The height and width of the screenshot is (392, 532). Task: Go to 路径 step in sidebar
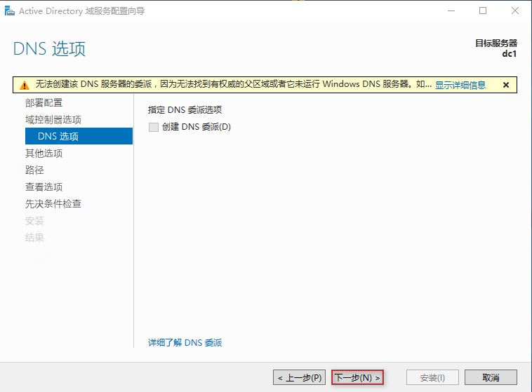pyautogui.click(x=34, y=170)
